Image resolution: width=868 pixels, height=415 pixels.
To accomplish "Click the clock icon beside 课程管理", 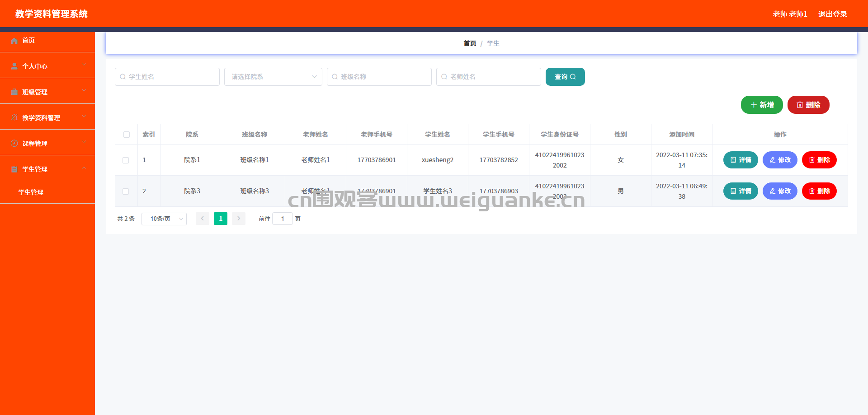I will [x=14, y=143].
